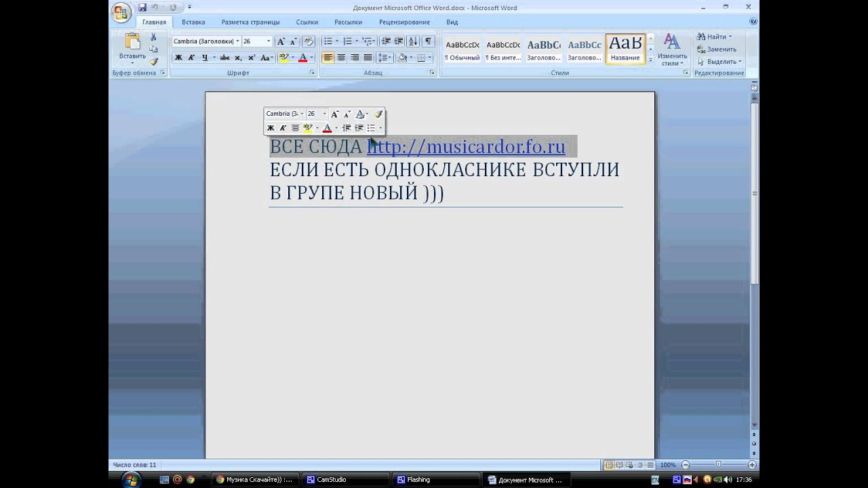Open the ribbon highlight color dropdown arrow

[x=292, y=58]
